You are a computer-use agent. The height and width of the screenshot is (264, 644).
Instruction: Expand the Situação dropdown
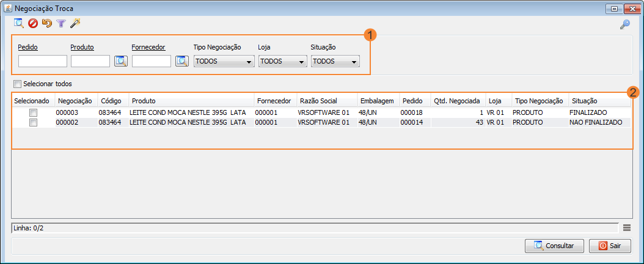335,62
